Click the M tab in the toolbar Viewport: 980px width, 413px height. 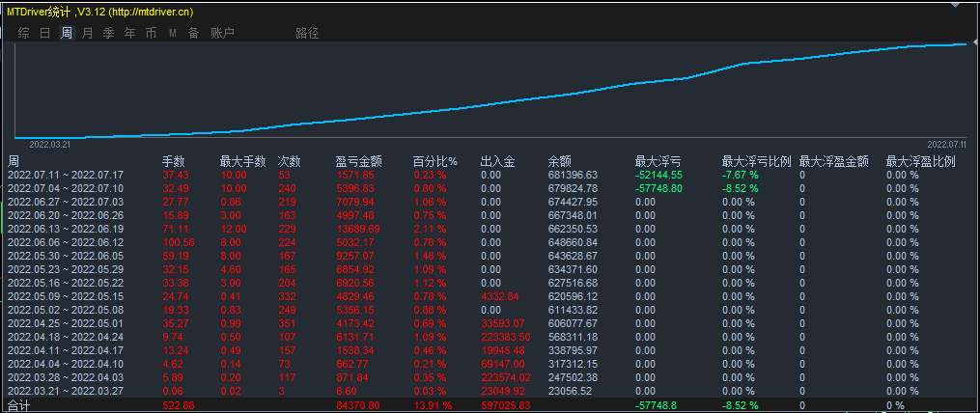(172, 33)
